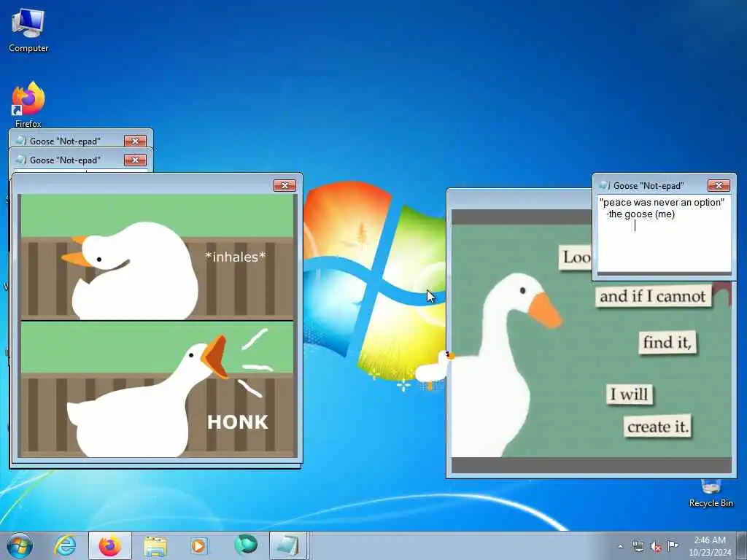
Task: Show hidden system tray icons arrow
Action: pos(620,546)
